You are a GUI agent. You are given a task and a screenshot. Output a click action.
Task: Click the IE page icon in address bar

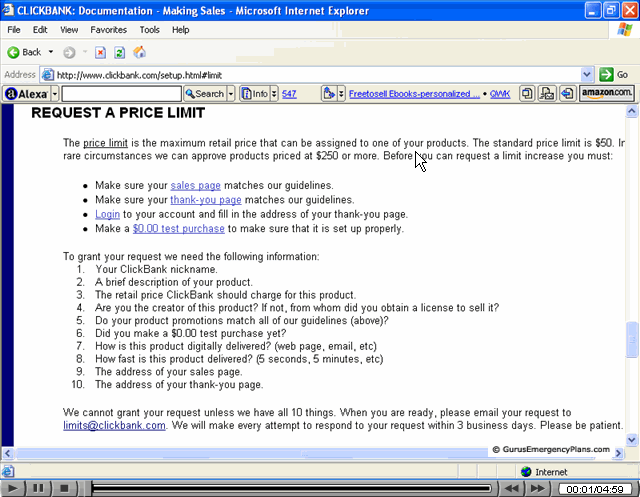pyautogui.click(x=48, y=75)
